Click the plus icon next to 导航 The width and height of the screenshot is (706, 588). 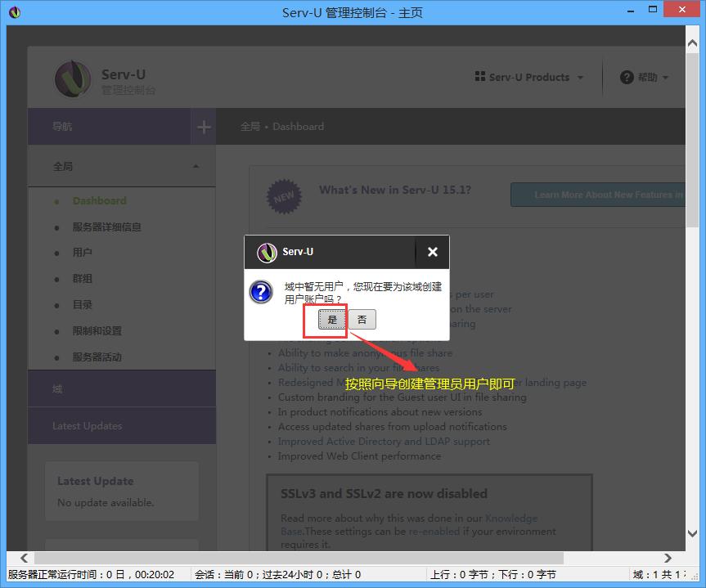tap(204, 127)
